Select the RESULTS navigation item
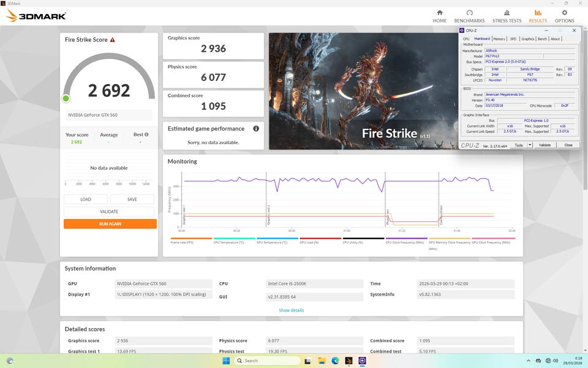 click(x=538, y=17)
